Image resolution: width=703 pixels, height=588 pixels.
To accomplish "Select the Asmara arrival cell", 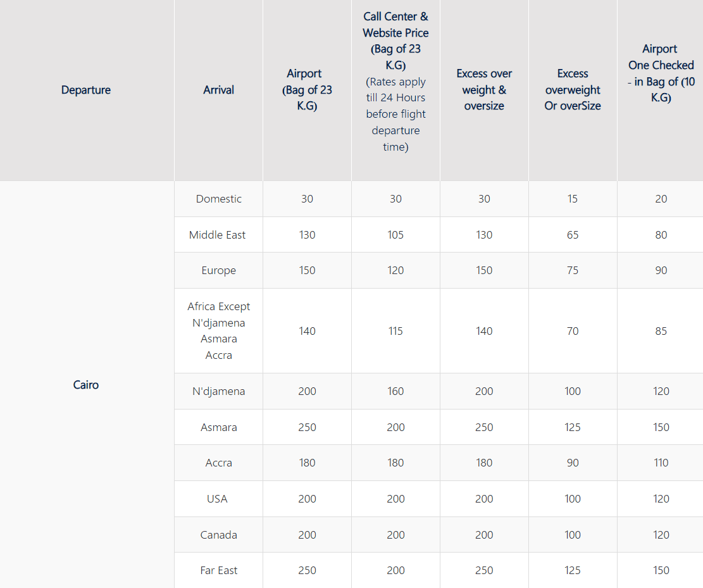I will tap(218, 427).
